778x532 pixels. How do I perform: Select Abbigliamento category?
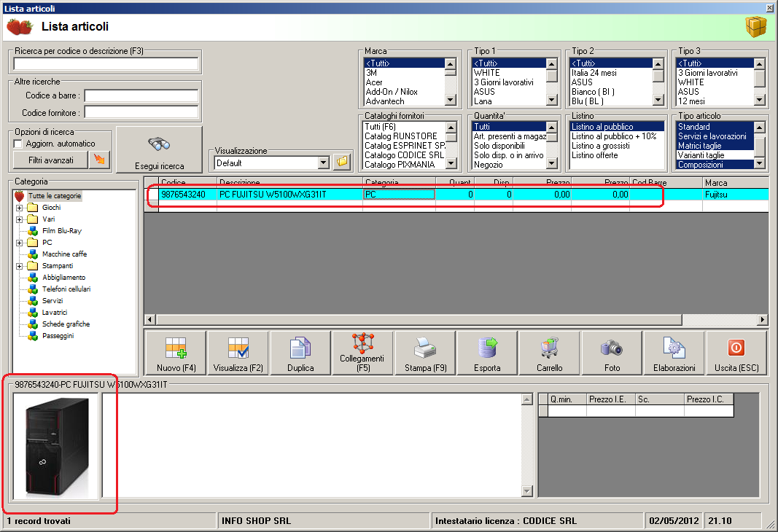(63, 277)
